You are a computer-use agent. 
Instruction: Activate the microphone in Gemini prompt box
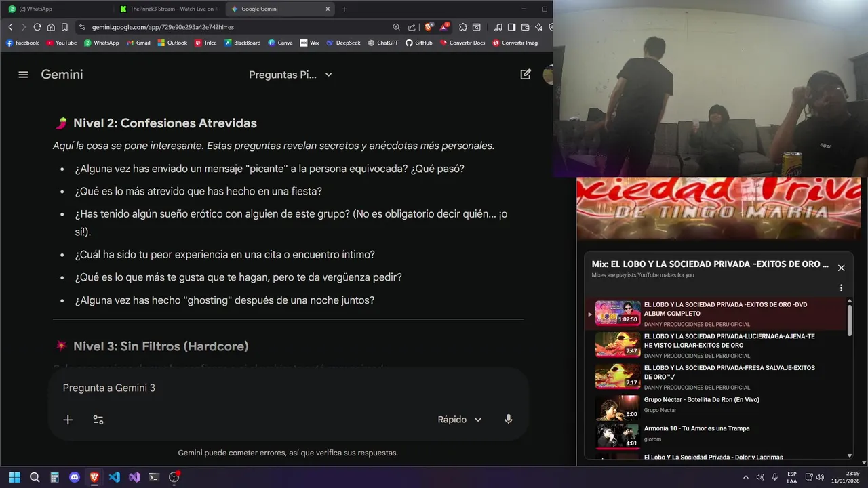[509, 420]
